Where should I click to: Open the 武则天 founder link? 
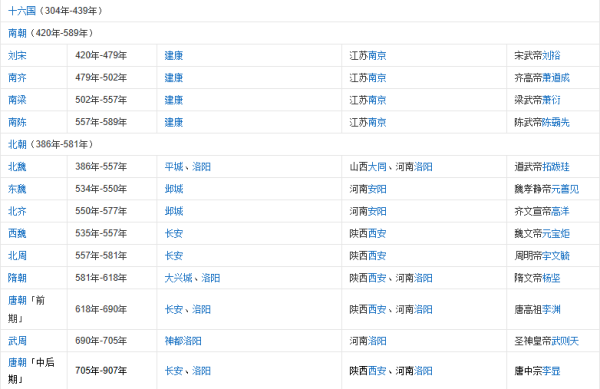pos(565,340)
